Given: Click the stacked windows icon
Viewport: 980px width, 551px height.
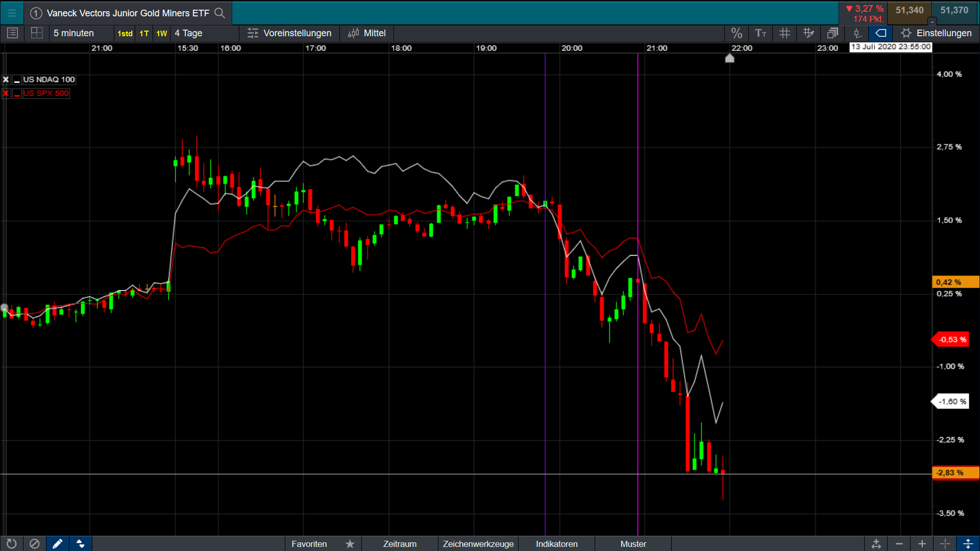Looking at the screenshot, I should (832, 33).
